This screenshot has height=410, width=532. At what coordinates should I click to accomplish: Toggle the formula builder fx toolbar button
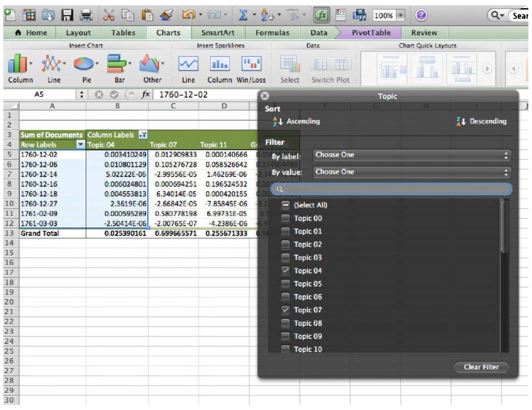point(321,15)
